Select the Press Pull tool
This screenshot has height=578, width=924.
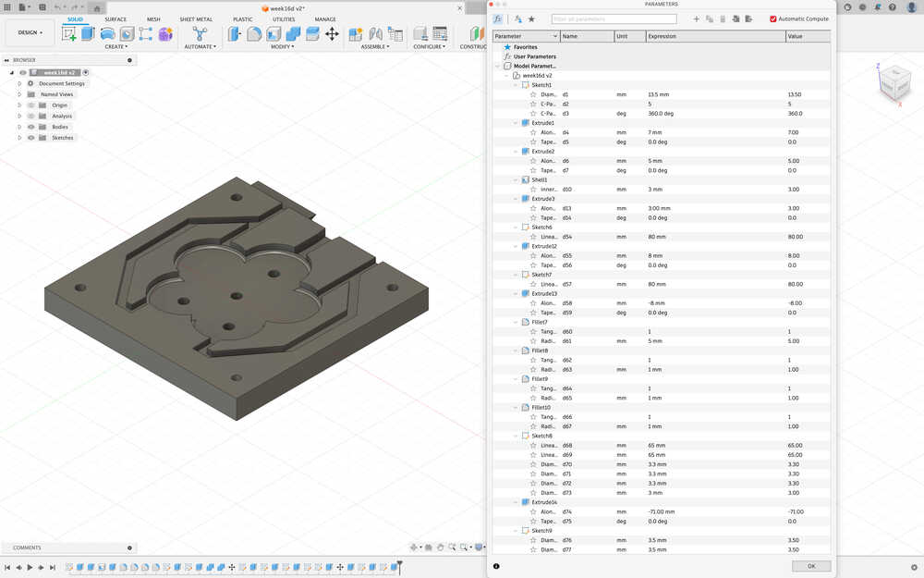[235, 33]
